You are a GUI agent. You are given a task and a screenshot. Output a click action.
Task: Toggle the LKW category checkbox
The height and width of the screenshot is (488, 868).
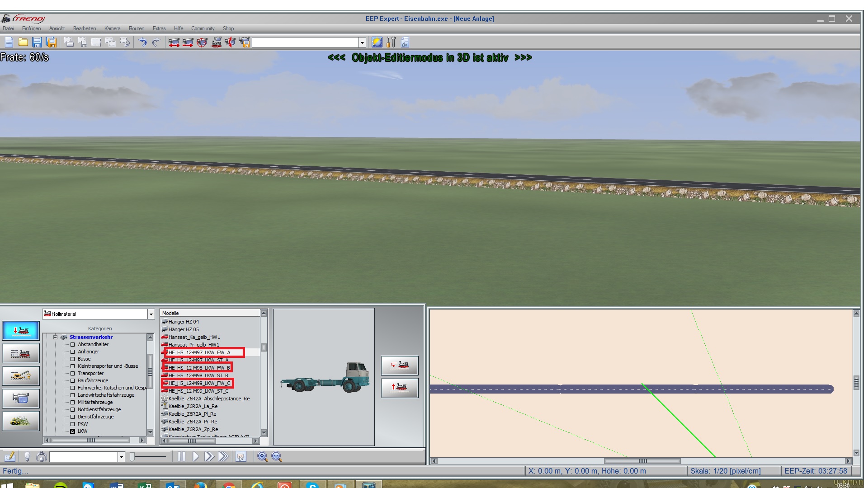pyautogui.click(x=72, y=431)
